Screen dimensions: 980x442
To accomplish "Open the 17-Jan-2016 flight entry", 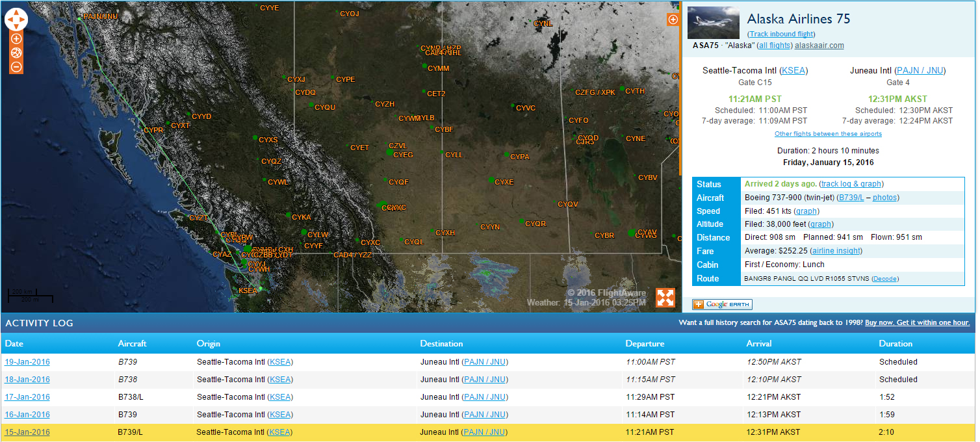I will (27, 397).
